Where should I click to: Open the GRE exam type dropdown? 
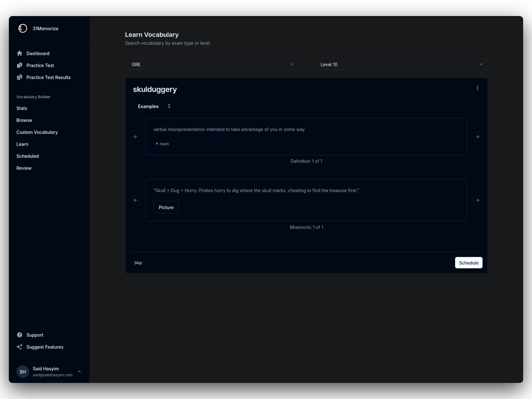[212, 64]
